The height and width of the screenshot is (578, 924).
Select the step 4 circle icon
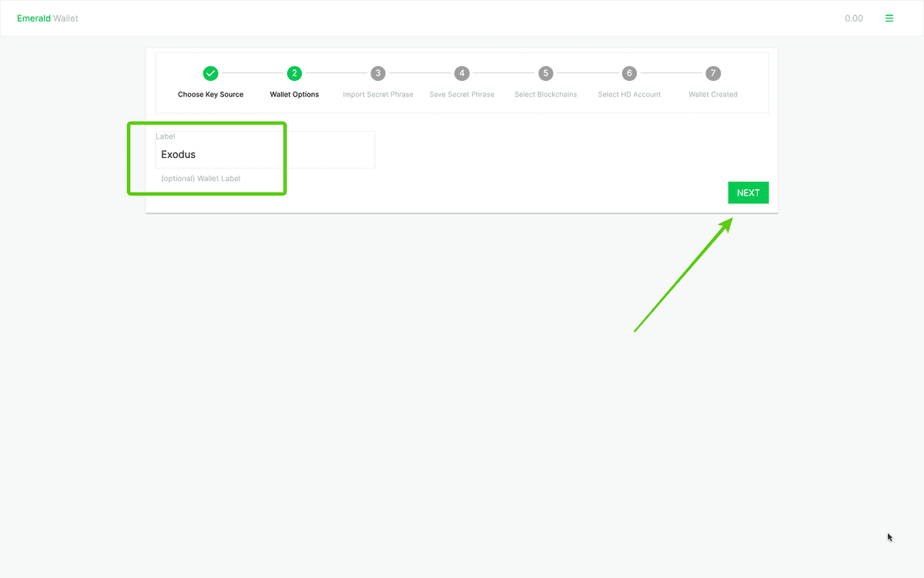coord(462,73)
